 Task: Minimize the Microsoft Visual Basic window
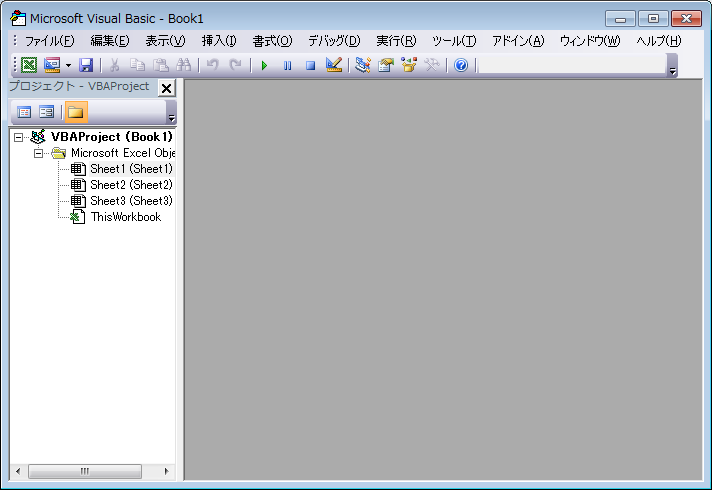pyautogui.click(x=620, y=19)
